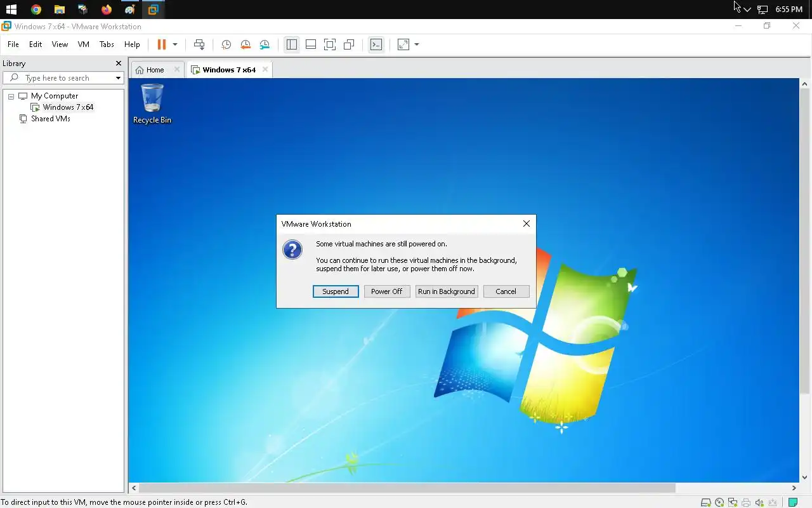Screen dimensions: 812x508
Task: Click the Power Off button
Action: [x=387, y=291]
